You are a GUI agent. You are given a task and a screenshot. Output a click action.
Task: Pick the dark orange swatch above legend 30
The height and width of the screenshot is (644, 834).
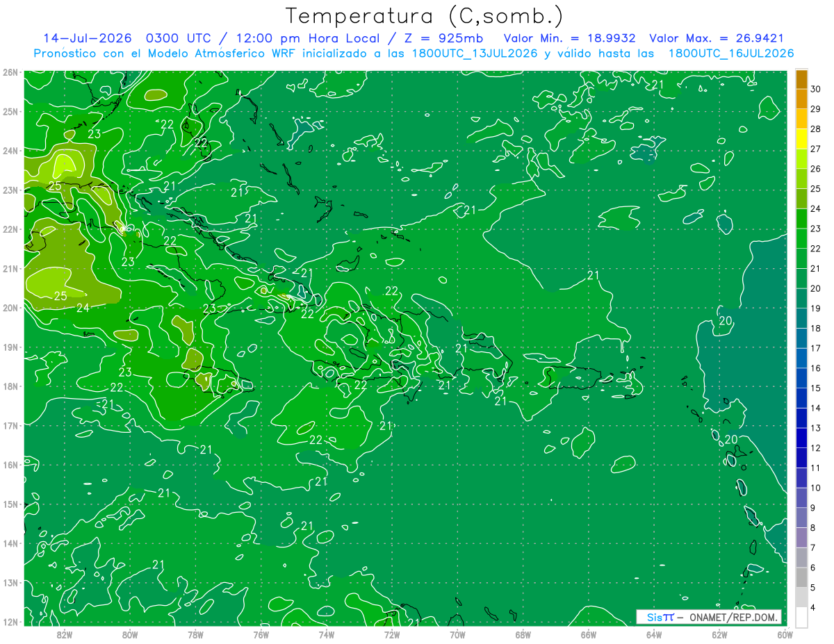[801, 79]
